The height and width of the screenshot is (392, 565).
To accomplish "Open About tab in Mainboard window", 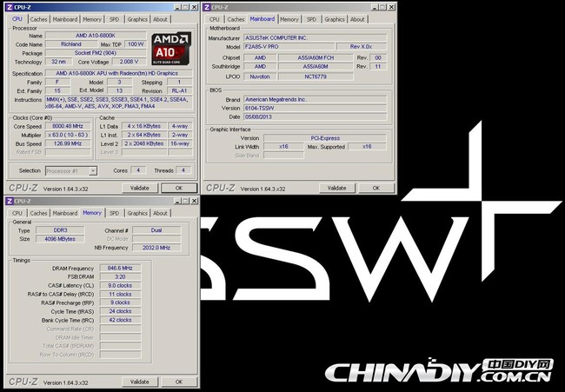I will 357,19.
